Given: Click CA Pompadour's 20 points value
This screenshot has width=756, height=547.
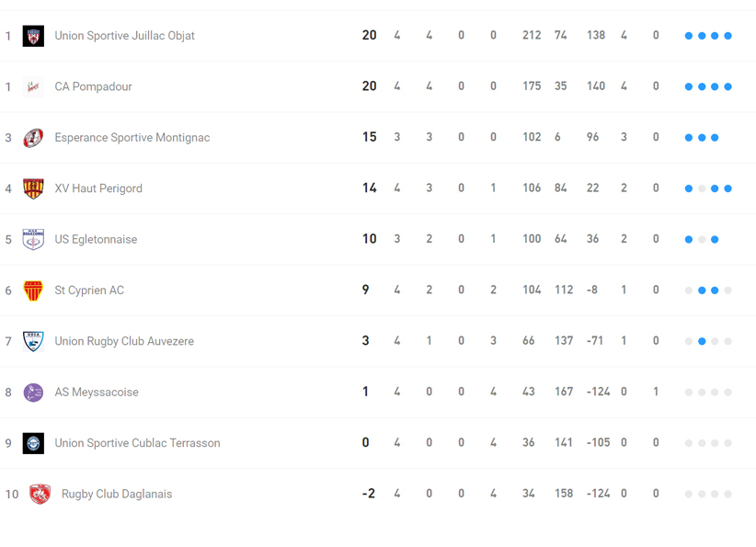Looking at the screenshot, I should pyautogui.click(x=369, y=86).
